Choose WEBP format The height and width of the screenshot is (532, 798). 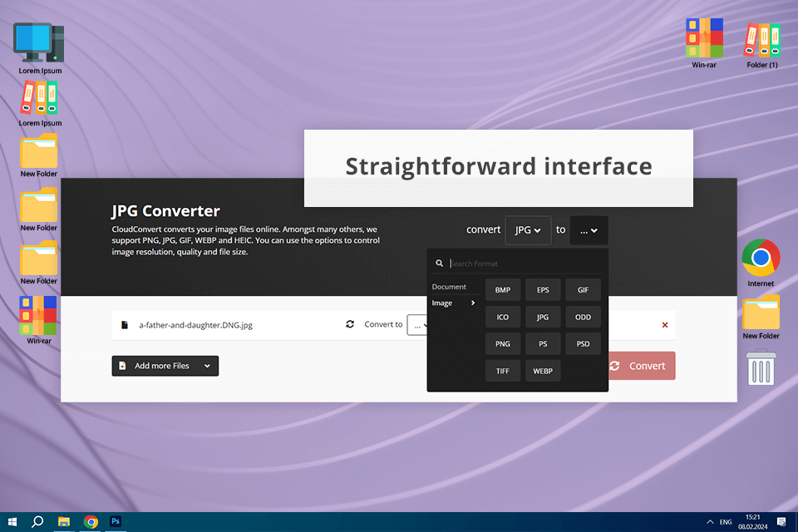pos(543,371)
